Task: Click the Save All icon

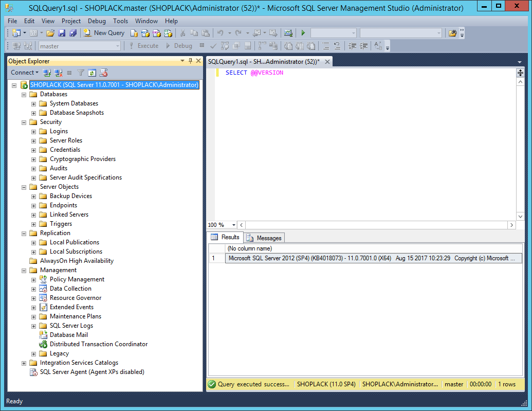Action: [x=72, y=33]
